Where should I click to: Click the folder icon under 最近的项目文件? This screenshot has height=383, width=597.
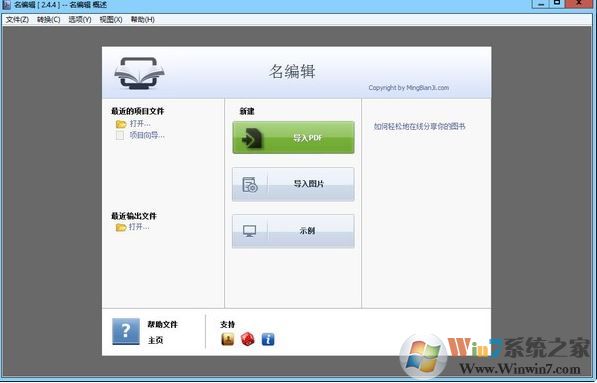click(121, 124)
